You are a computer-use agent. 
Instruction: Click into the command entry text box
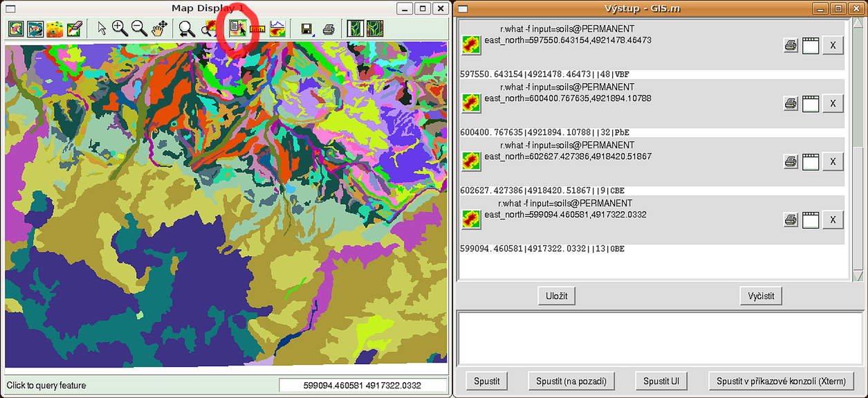pyautogui.click(x=660, y=338)
